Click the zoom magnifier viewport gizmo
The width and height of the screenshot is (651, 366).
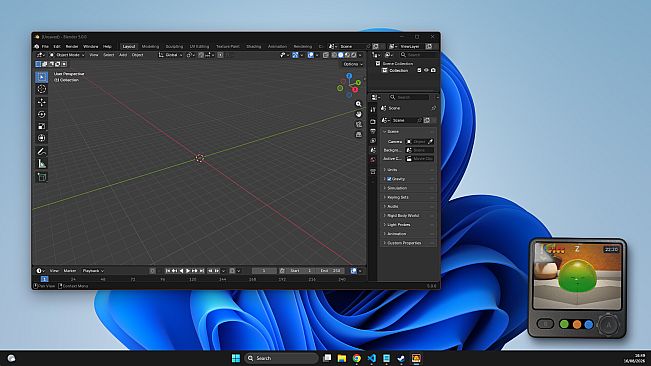pos(359,104)
